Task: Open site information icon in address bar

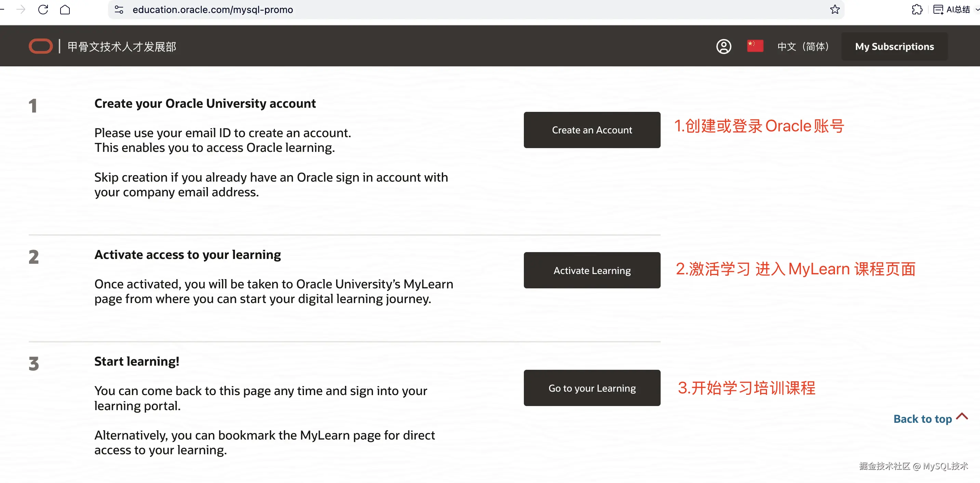Action: pos(119,10)
